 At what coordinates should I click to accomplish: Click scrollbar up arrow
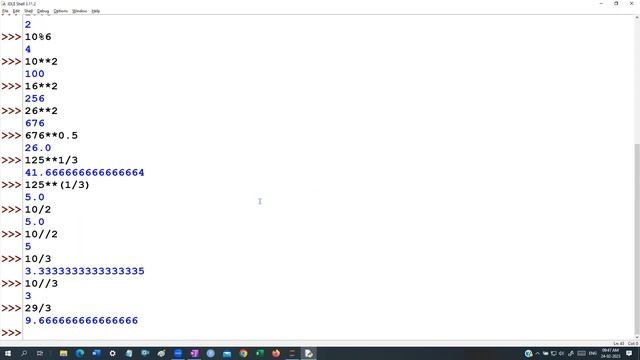point(637,18)
